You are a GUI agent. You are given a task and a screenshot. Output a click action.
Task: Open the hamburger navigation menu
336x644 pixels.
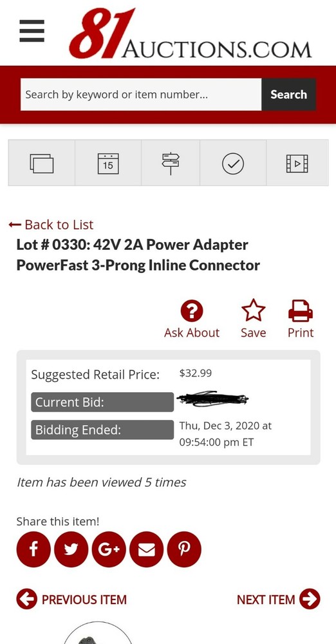[32, 31]
